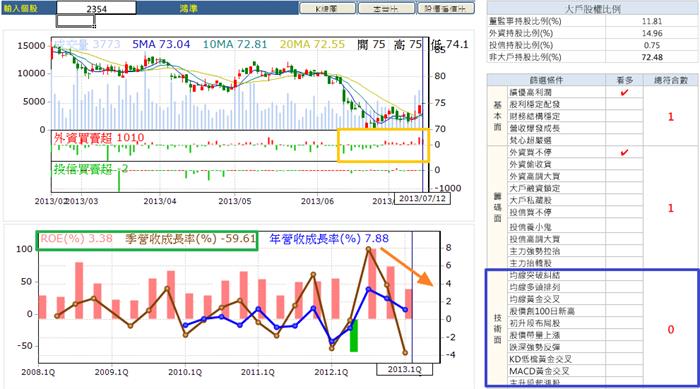Click the 篩選條件 column header

pyautogui.click(x=546, y=80)
